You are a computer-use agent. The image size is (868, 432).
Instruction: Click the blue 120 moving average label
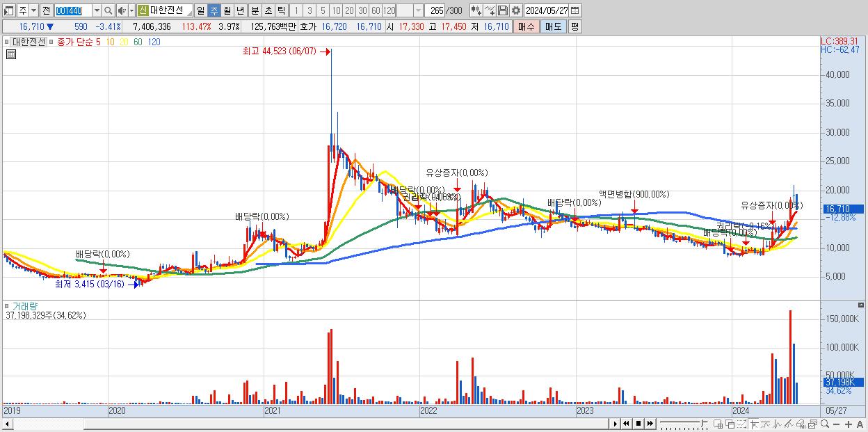154,42
